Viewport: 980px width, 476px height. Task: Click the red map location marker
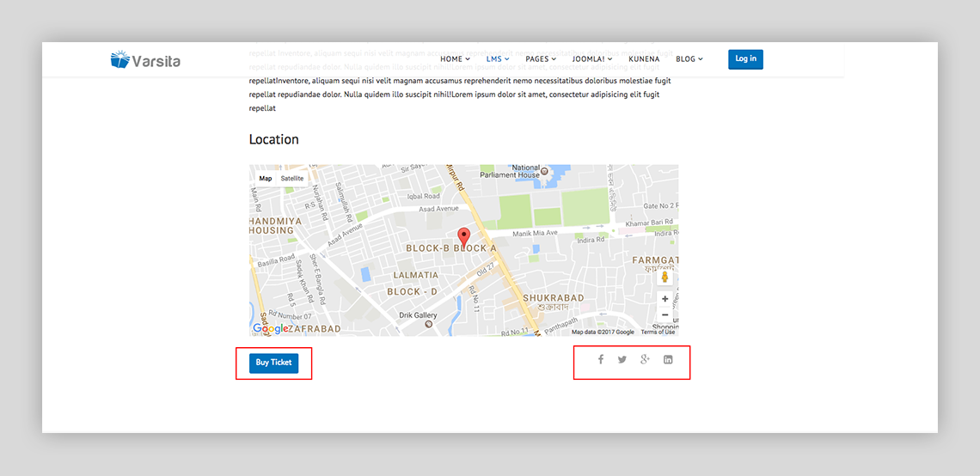[464, 237]
